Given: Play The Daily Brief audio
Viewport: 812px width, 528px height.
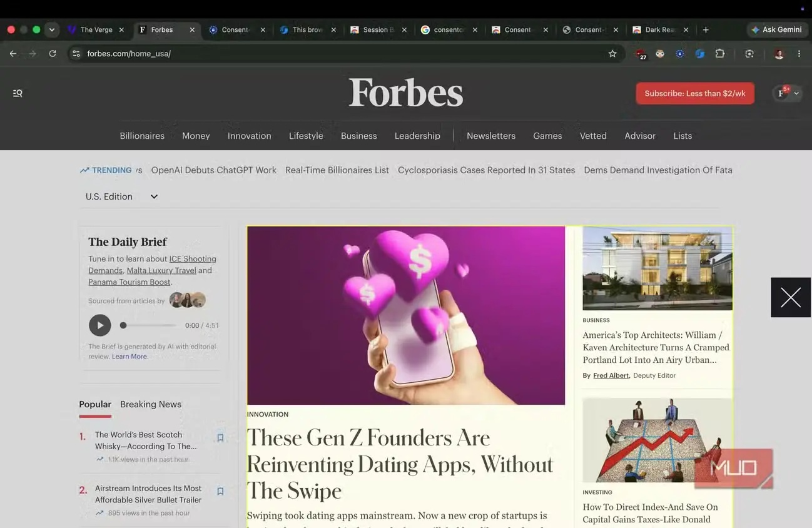Looking at the screenshot, I should tap(100, 325).
